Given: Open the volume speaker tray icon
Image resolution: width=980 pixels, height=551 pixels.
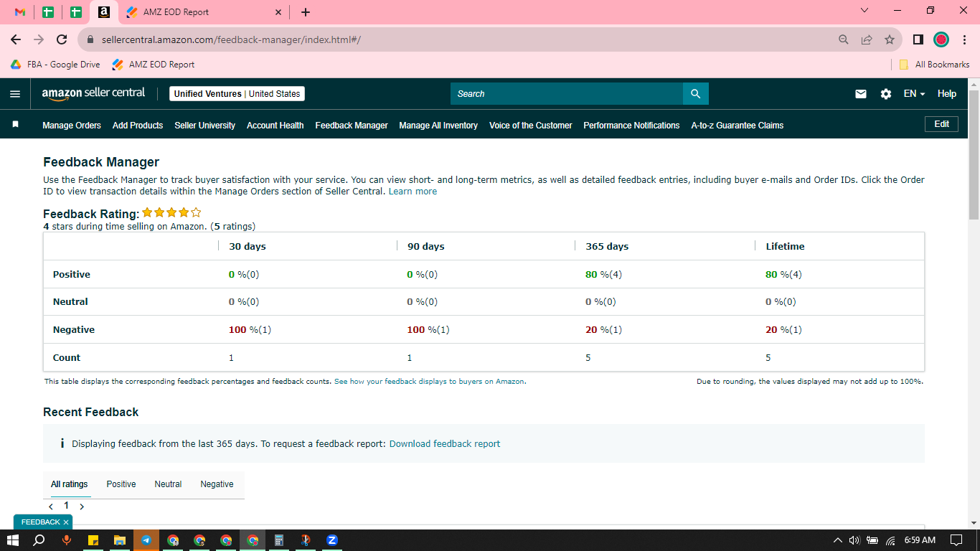Looking at the screenshot, I should pyautogui.click(x=854, y=540).
